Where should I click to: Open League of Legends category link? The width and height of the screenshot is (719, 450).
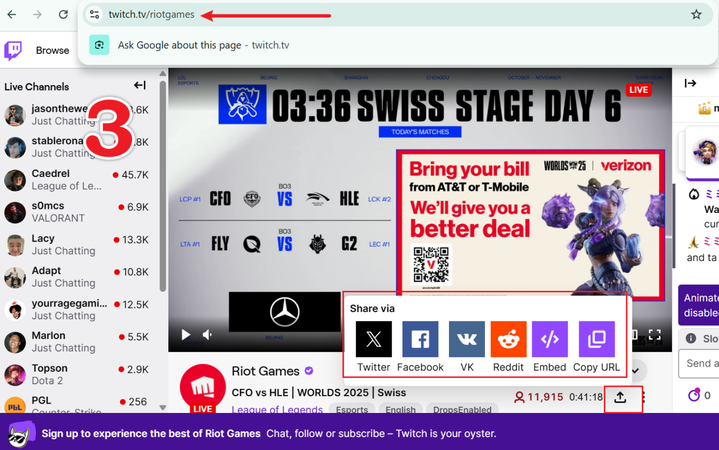(x=277, y=409)
